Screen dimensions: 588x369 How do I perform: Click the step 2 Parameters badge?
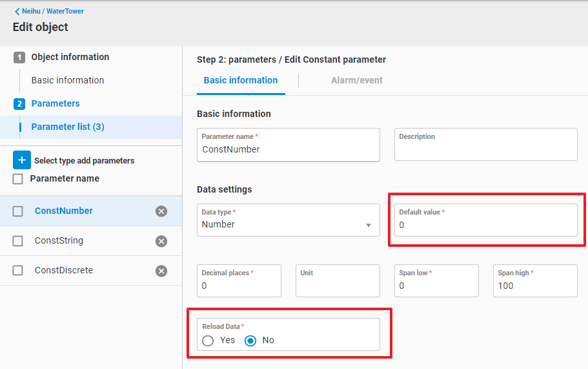(x=19, y=104)
